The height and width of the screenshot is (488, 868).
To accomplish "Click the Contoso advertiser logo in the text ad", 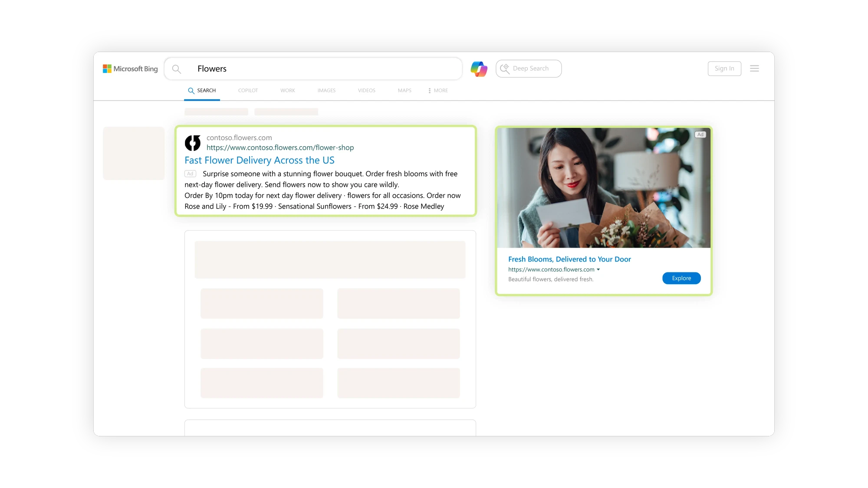I will (193, 143).
